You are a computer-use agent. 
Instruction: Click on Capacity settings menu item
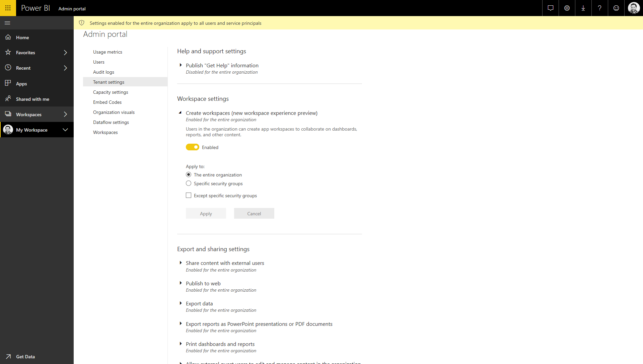click(x=111, y=92)
